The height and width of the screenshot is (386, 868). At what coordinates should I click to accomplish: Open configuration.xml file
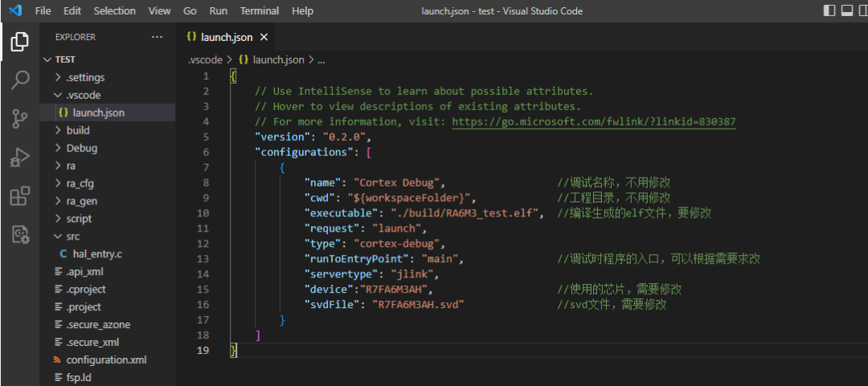coord(108,360)
